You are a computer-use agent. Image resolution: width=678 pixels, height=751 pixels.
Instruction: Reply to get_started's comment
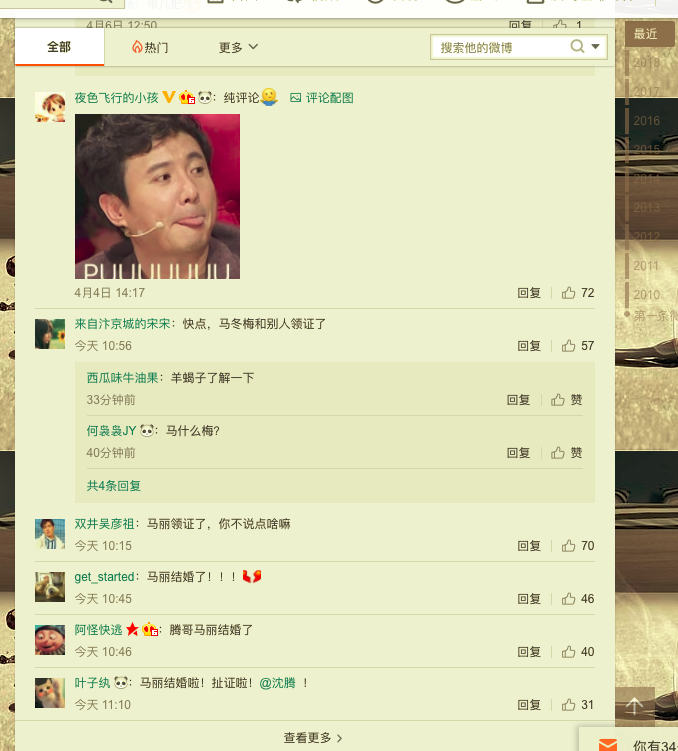(529, 599)
